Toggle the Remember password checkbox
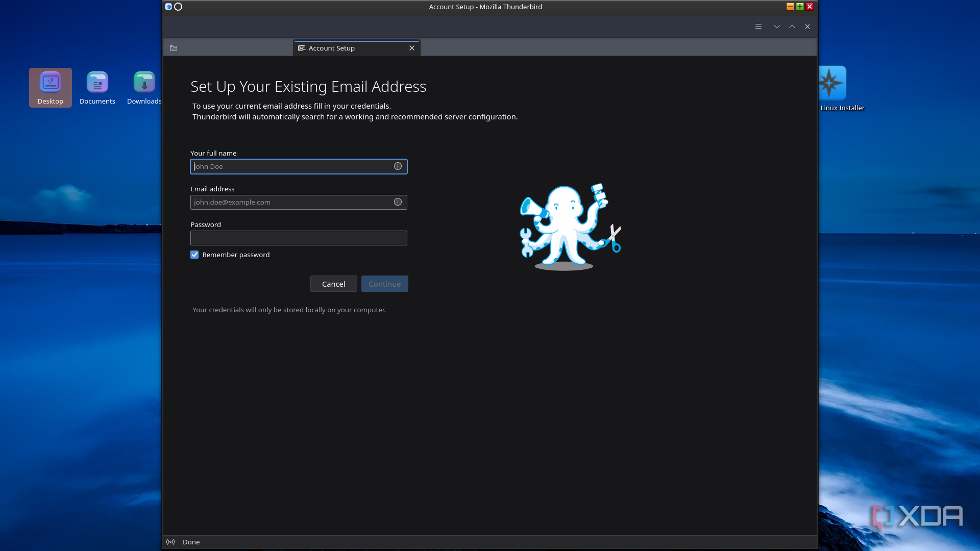The width and height of the screenshot is (980, 551). (194, 255)
